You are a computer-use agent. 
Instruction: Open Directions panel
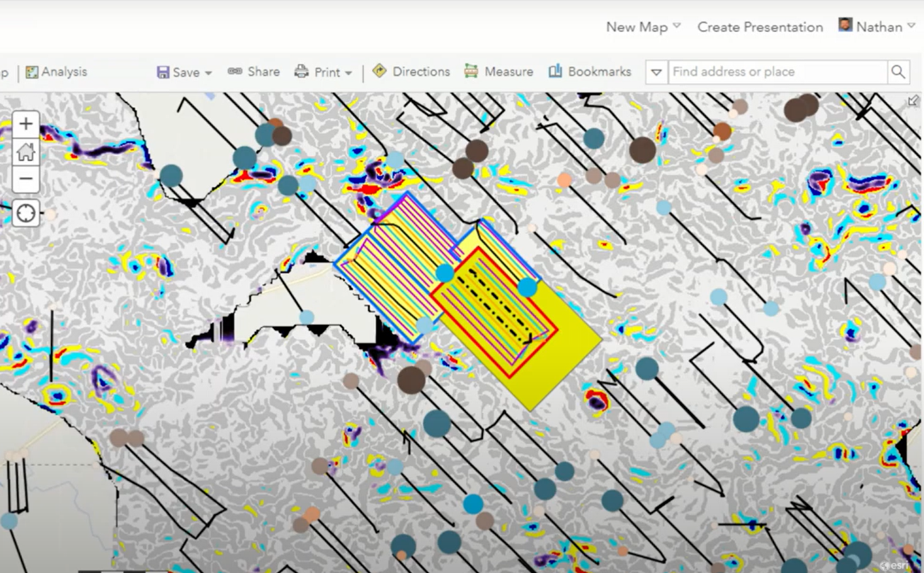[411, 72]
